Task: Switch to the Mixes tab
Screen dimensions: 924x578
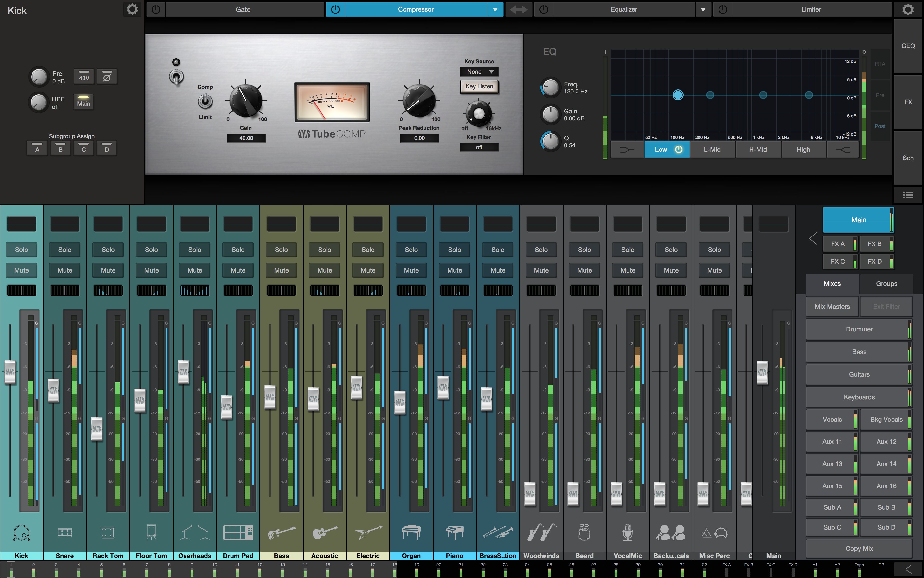Action: 832,284
